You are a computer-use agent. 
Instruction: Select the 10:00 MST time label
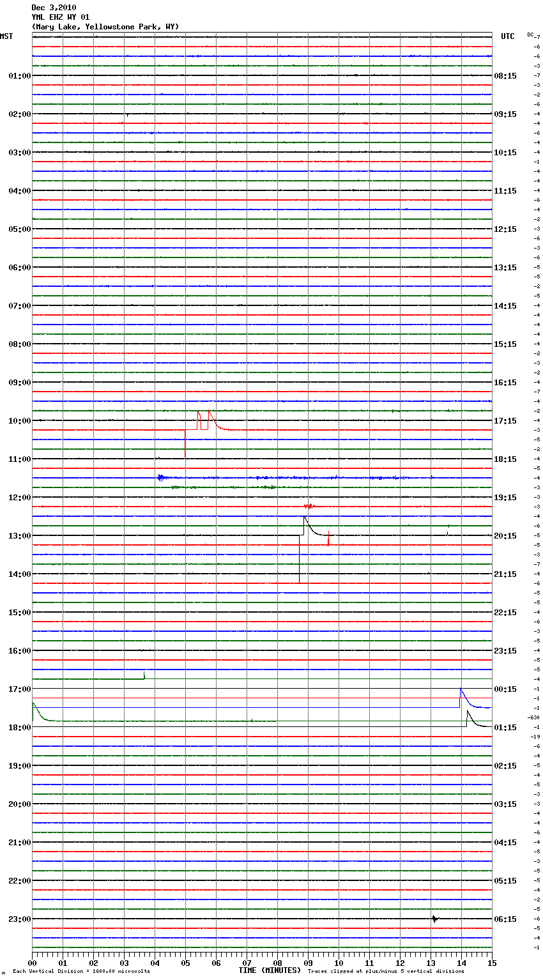click(x=20, y=420)
